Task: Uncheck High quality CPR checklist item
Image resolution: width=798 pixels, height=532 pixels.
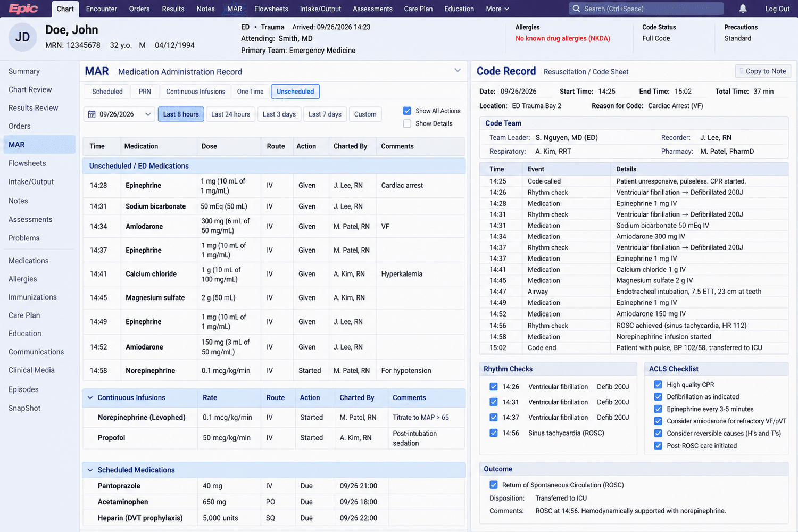Action: 658,385
